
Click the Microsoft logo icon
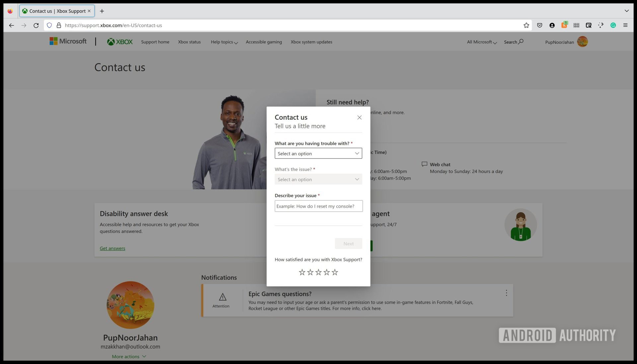pyautogui.click(x=52, y=41)
